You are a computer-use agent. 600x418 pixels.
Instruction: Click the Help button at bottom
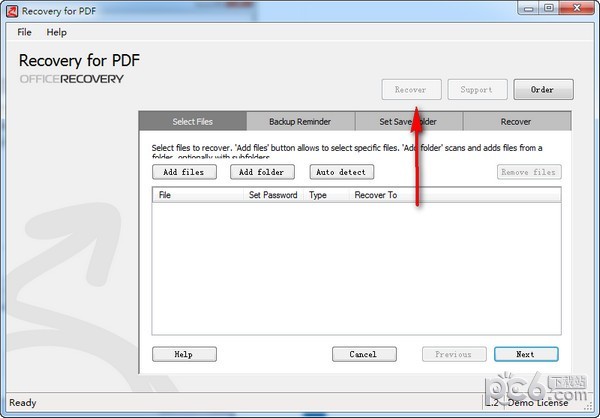click(x=184, y=354)
